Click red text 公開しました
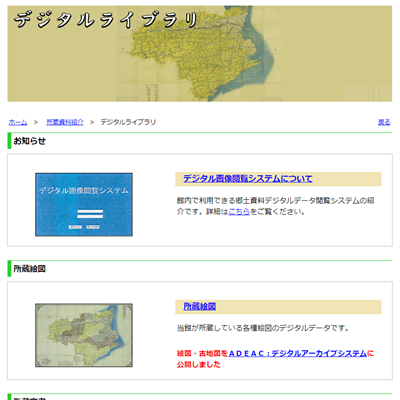The image size is (400, 400). click(199, 364)
